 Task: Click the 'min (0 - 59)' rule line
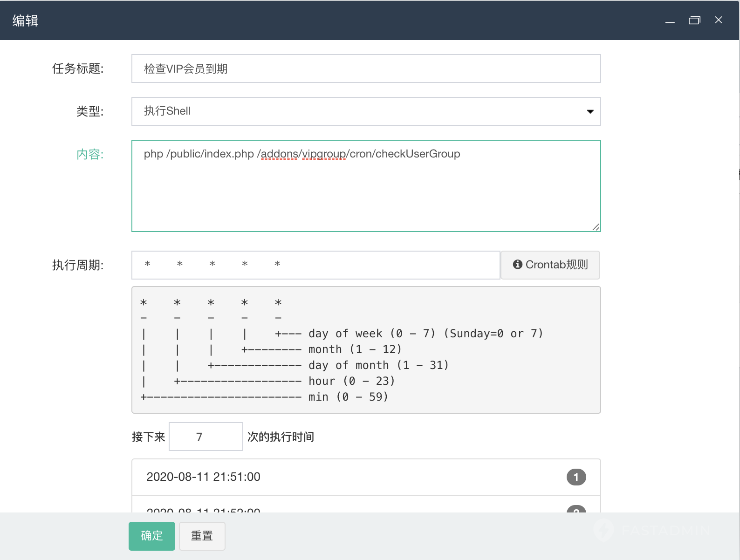(x=348, y=397)
